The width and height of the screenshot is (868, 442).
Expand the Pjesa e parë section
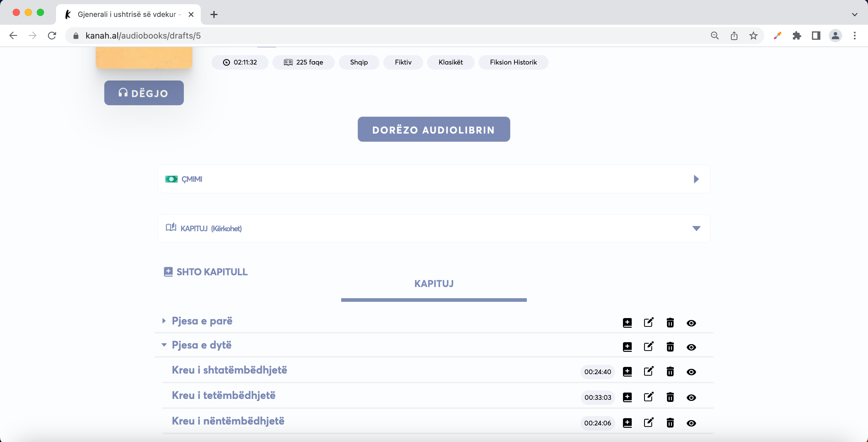(164, 320)
